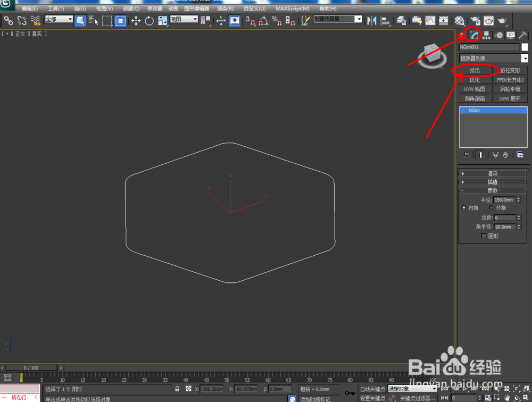Open the 编辑(E) menu

[x=29, y=9]
